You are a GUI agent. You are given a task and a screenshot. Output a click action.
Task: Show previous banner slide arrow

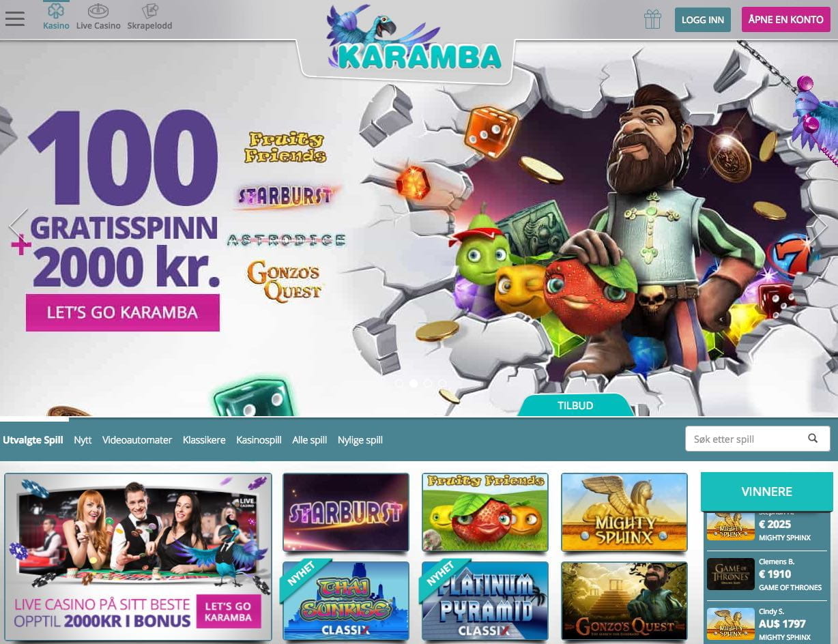click(18, 226)
